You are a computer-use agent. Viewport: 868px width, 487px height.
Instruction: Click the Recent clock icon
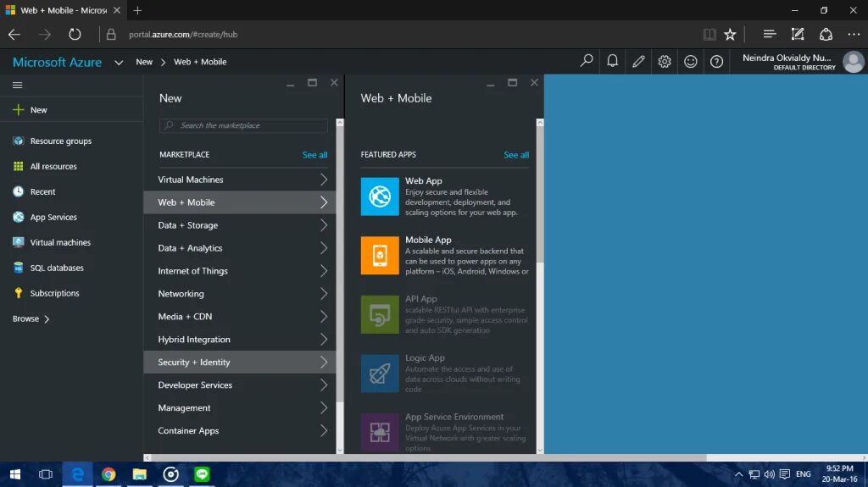tap(19, 191)
